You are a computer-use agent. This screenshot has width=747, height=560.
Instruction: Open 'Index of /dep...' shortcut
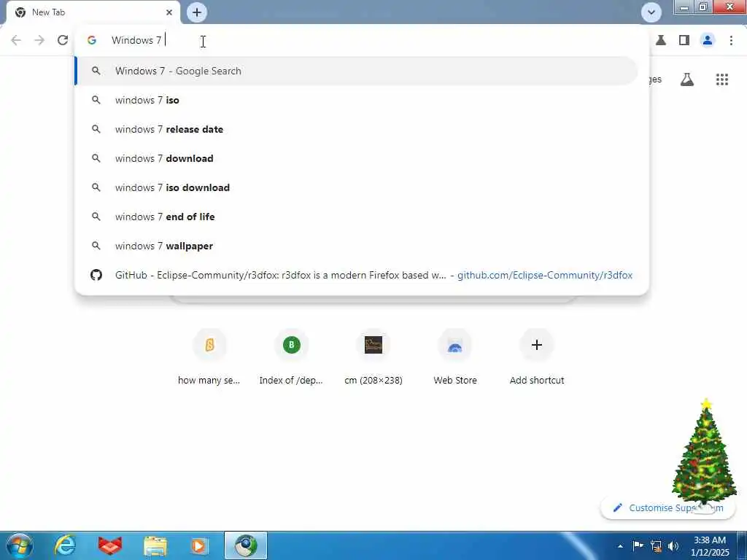[291, 356]
